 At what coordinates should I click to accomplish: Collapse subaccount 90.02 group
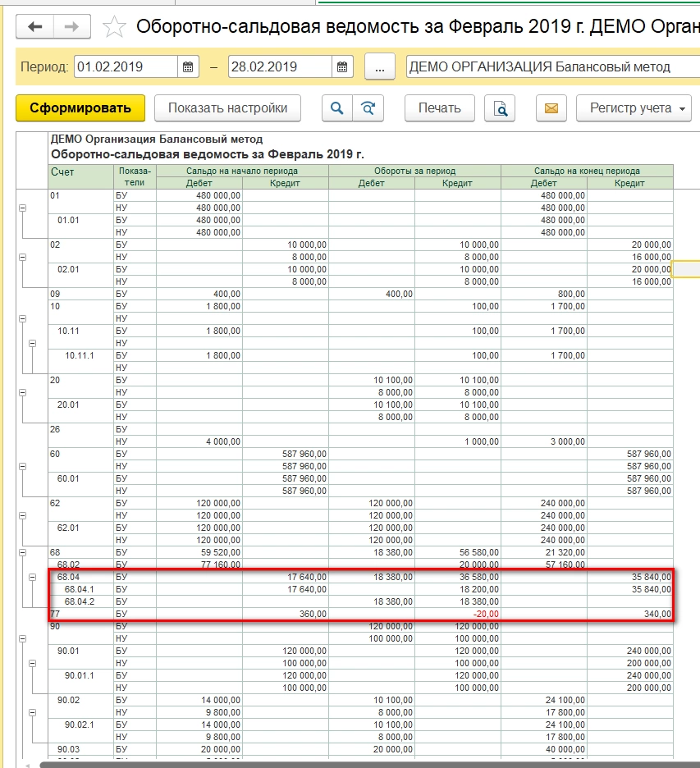point(32,713)
